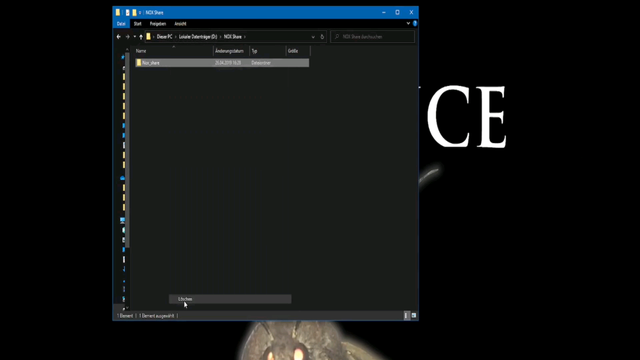Open the recent locations dropdown arrow
Image resolution: width=640 pixels, height=360 pixels.
coord(134,37)
